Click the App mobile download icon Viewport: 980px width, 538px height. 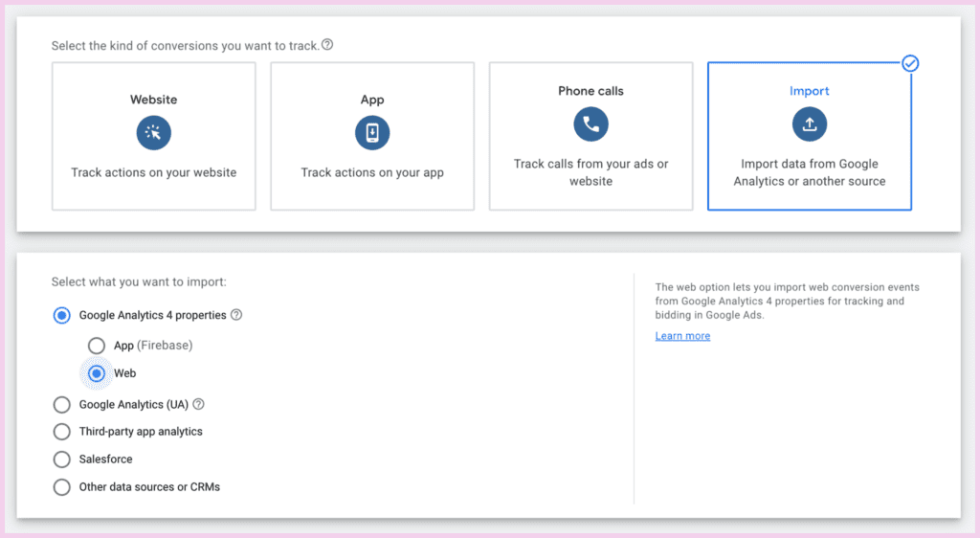coord(372,132)
